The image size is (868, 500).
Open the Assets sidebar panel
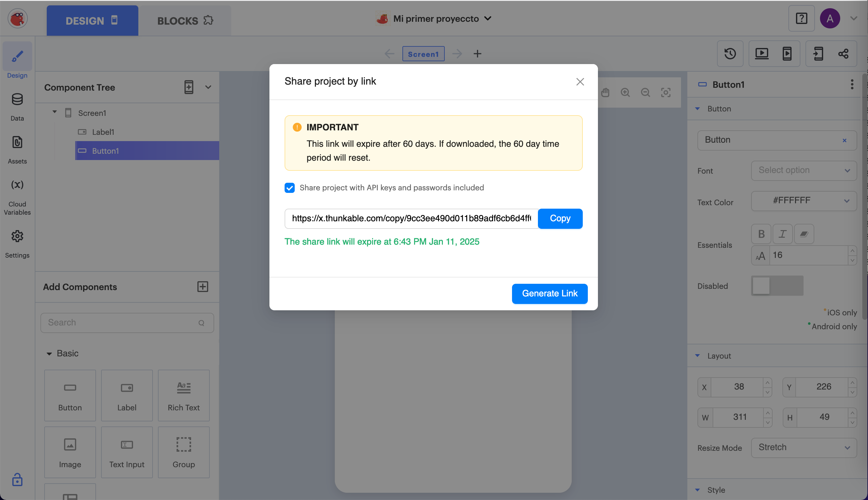pyautogui.click(x=17, y=150)
